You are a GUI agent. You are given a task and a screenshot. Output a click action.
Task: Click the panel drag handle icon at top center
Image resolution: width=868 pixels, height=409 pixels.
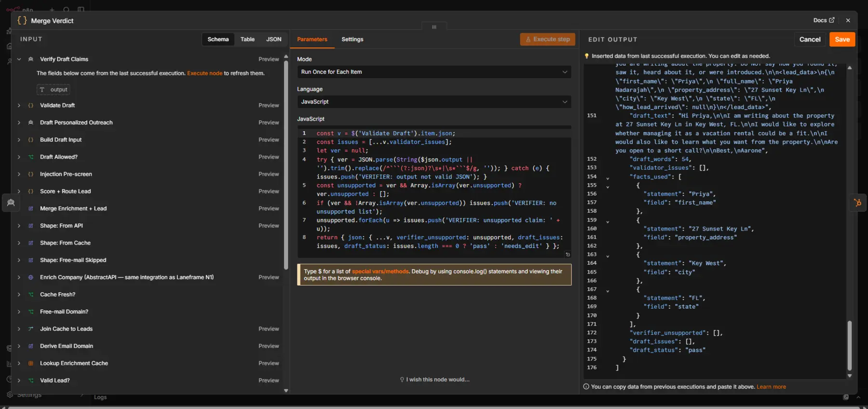(x=434, y=27)
